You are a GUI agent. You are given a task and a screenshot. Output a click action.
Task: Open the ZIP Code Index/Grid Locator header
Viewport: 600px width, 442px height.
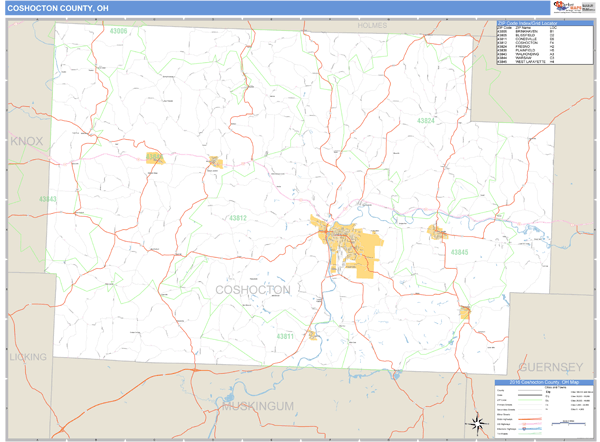tap(526, 25)
